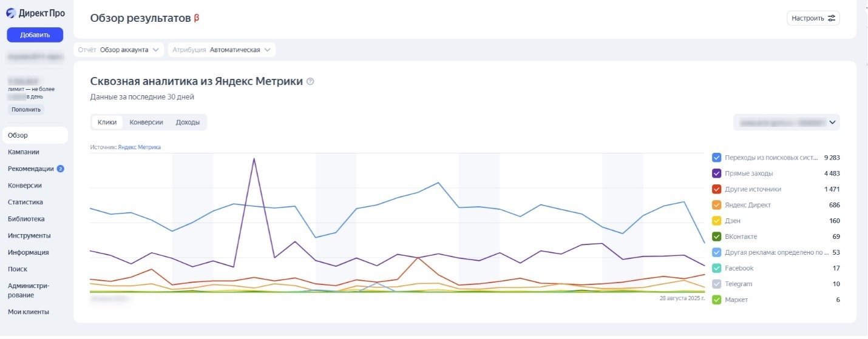Screen dimensions: 868x339
Task: Click the blue Добавить button
Action: tap(35, 35)
